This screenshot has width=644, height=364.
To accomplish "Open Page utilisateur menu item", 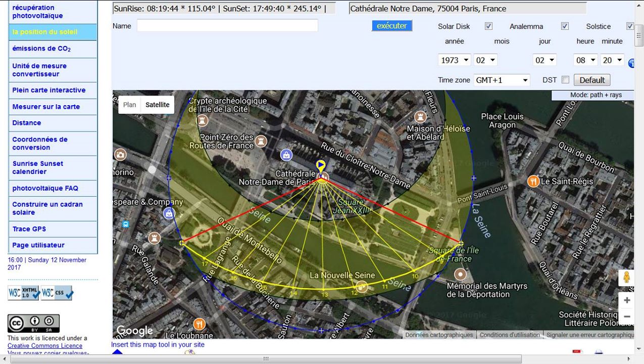I will 53,245.
